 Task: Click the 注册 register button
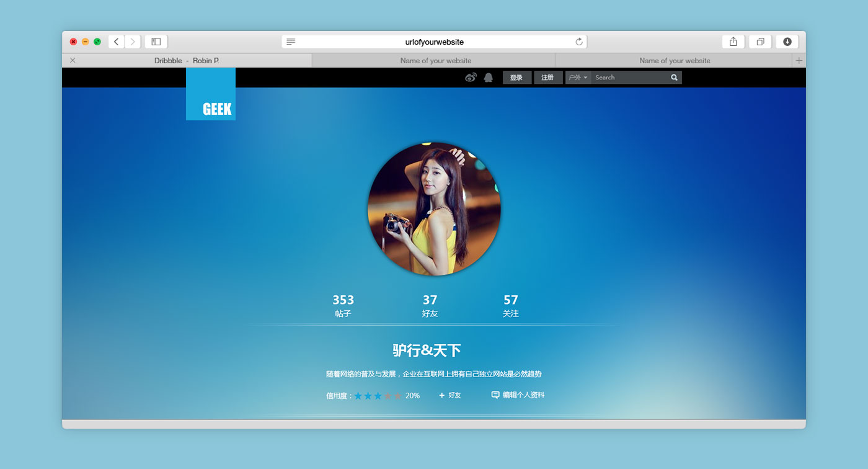tap(547, 78)
